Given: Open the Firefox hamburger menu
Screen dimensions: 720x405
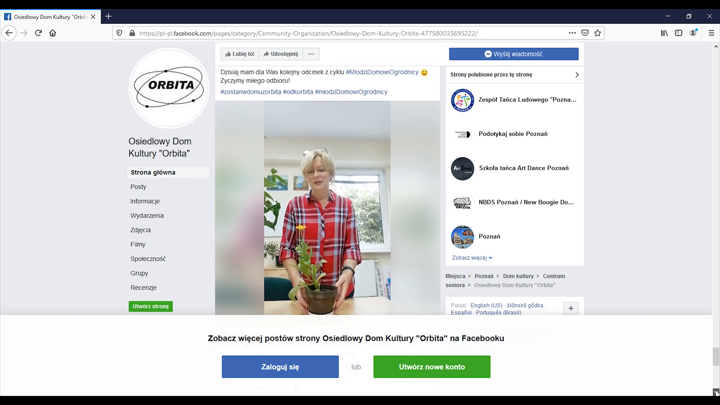Looking at the screenshot, I should click(711, 33).
